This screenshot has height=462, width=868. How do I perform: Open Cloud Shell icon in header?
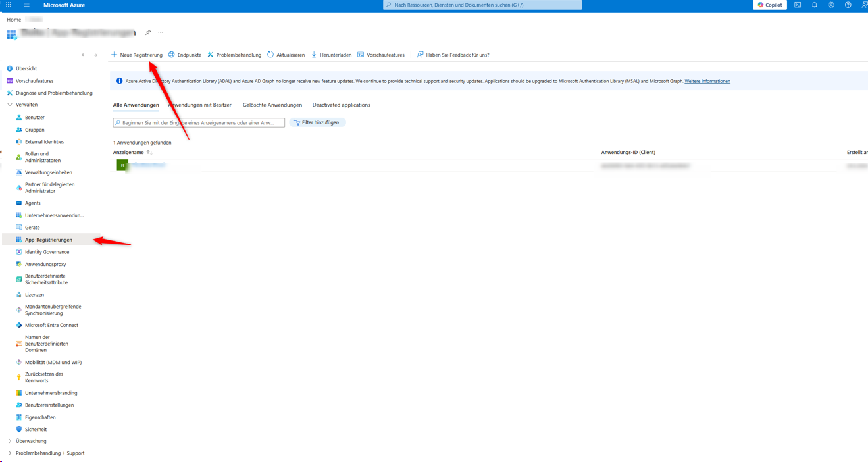798,5
